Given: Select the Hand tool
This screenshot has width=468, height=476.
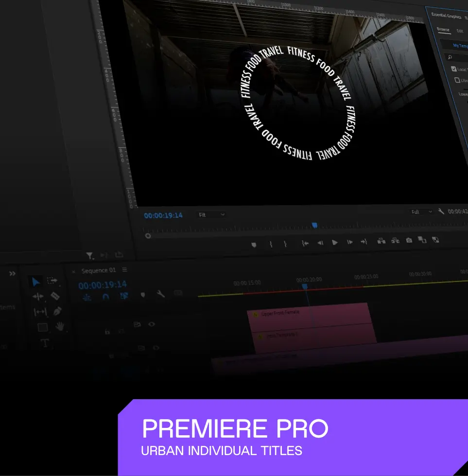Looking at the screenshot, I should [60, 327].
